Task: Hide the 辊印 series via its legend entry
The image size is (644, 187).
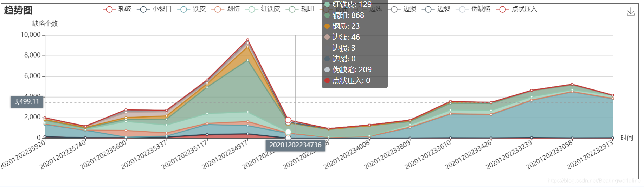Action: coord(300,9)
